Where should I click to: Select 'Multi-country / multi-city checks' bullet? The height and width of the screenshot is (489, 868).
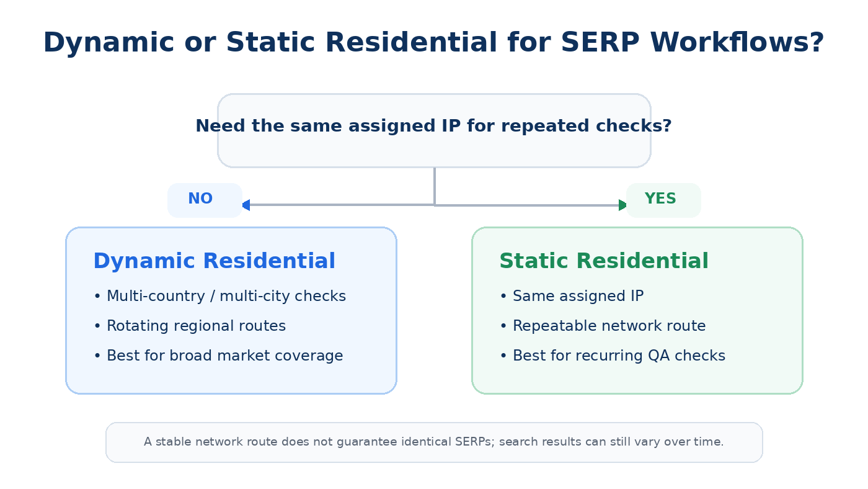point(219,297)
